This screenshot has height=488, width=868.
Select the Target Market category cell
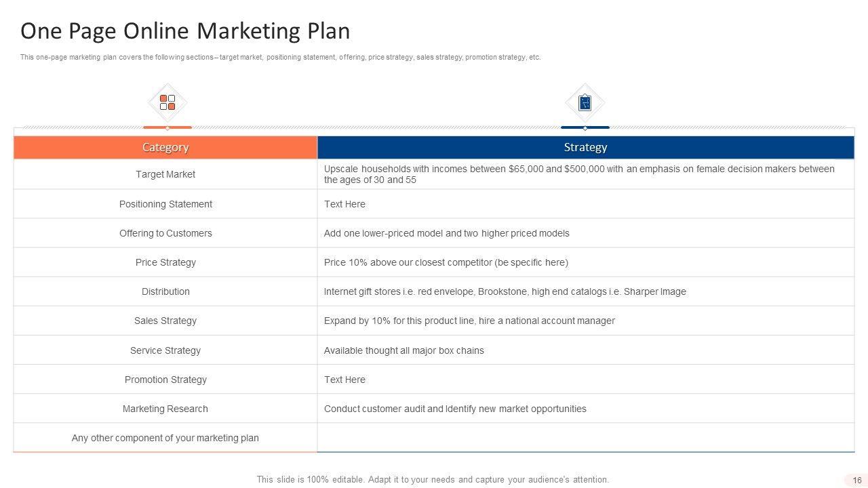click(165, 174)
